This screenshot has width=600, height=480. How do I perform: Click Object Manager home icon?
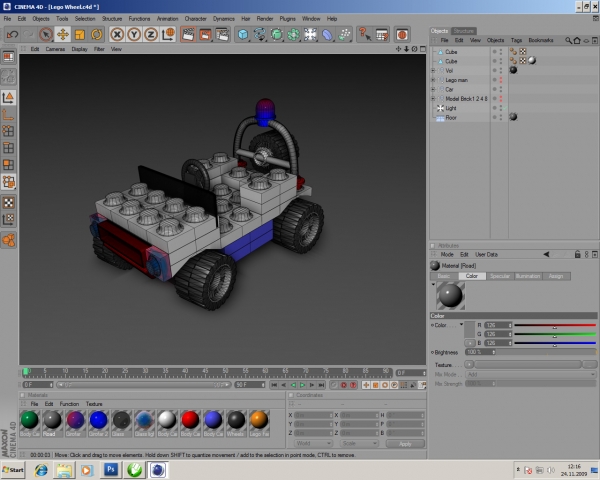point(577,40)
